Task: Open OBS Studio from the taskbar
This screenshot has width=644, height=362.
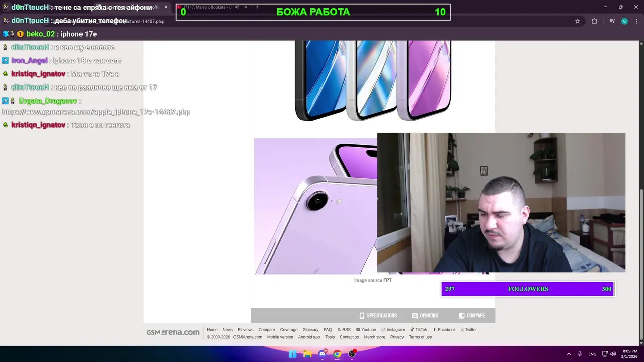Action: [x=352, y=354]
